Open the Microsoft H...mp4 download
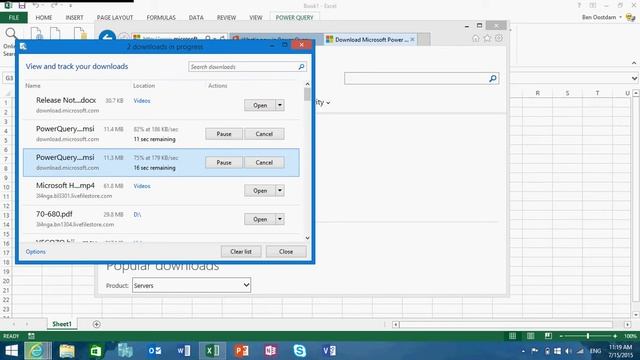Viewport: 640px width, 360px height. (260, 191)
